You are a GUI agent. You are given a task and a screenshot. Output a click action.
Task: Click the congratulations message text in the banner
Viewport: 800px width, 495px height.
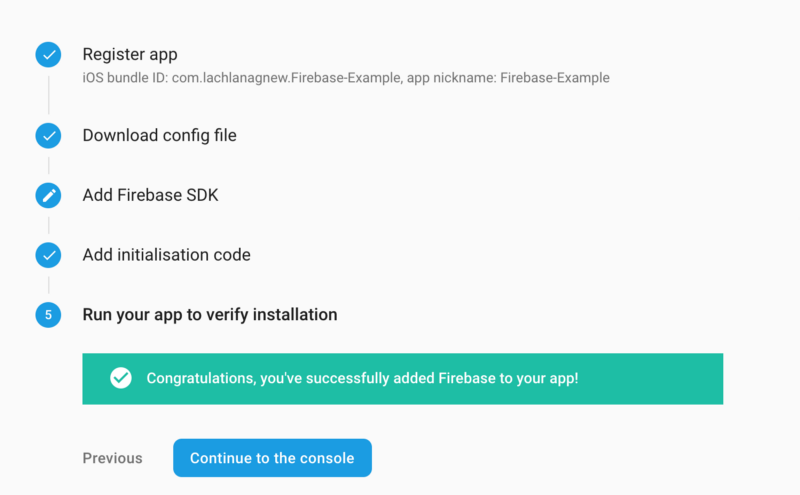(x=362, y=378)
